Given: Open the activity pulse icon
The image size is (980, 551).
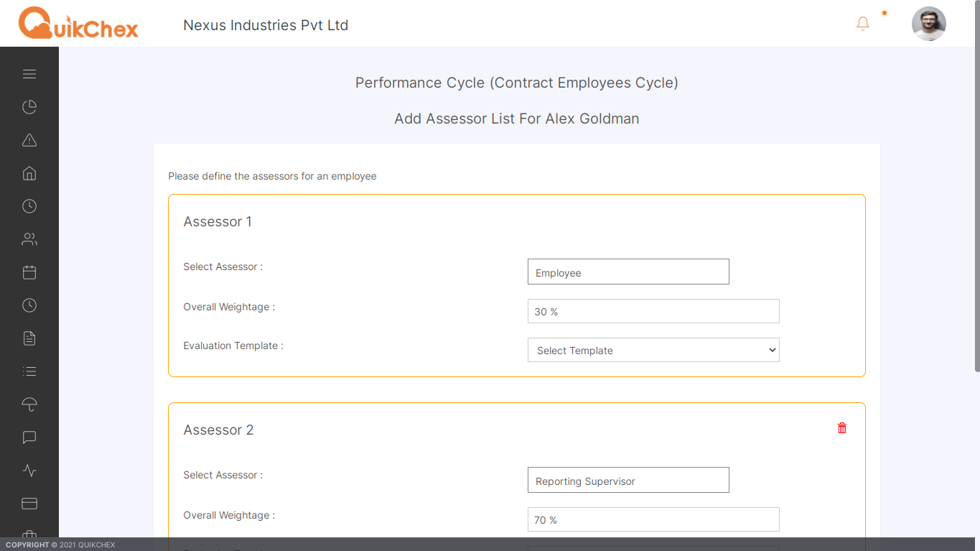Looking at the screenshot, I should click(x=29, y=471).
